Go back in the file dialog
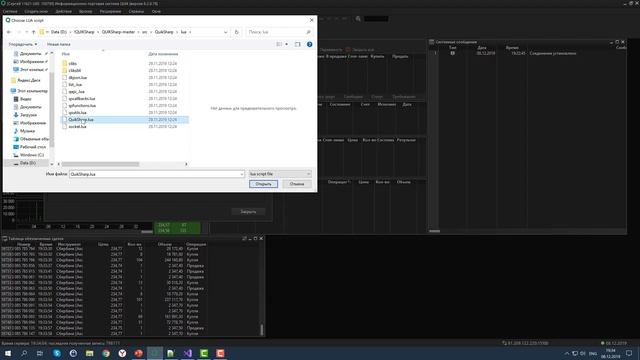This screenshot has height=360, width=640. (9, 32)
